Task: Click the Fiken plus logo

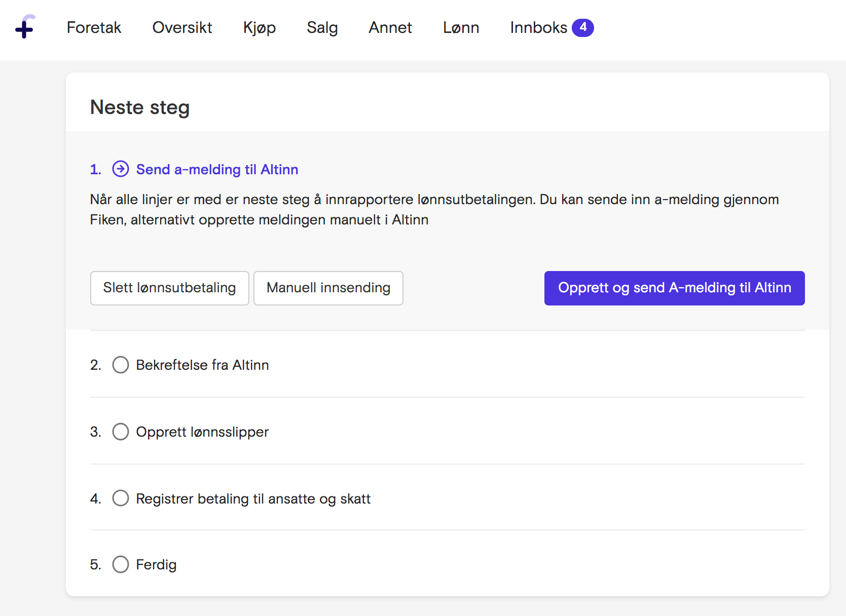Action: tap(25, 27)
